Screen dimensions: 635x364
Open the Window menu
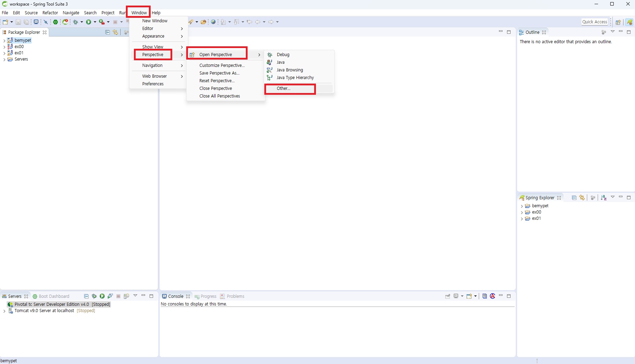139,13
